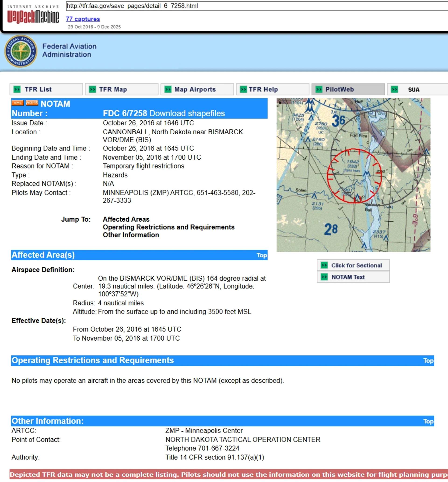The width and height of the screenshot is (448, 482).
Task: Click the TFR sectional map thumbnail
Action: pos(353,175)
